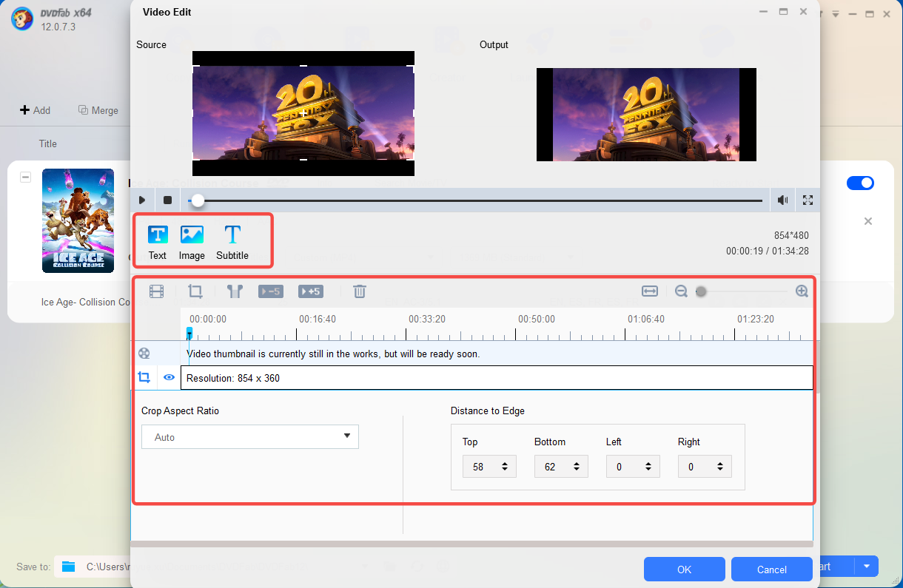Viewport: 903px width, 588px height.
Task: Add an external Subtitle
Action: [x=232, y=243]
